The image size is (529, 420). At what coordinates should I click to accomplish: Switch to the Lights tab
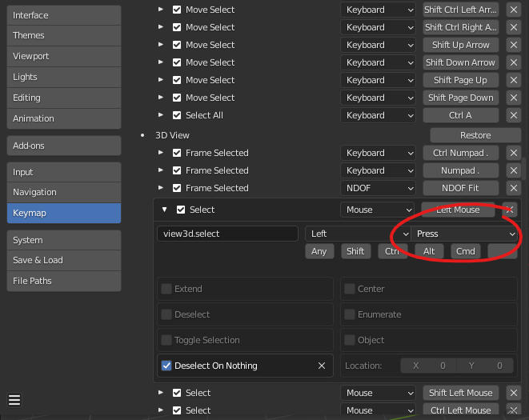point(64,77)
